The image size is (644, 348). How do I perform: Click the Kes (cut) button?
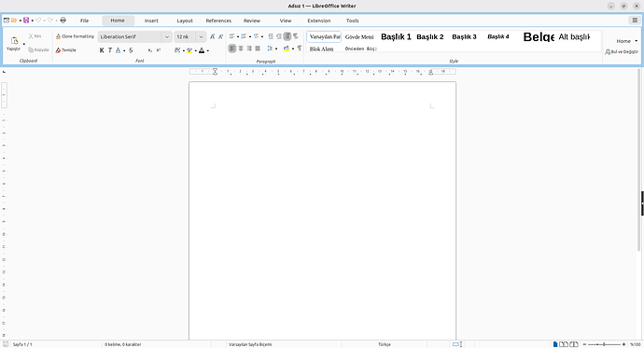35,36
